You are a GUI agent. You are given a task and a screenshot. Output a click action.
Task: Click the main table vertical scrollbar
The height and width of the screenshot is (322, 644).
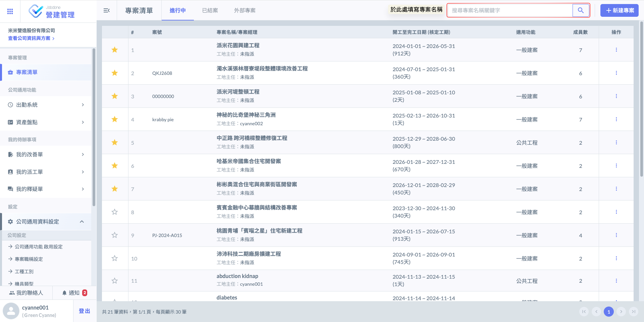pos(641,101)
